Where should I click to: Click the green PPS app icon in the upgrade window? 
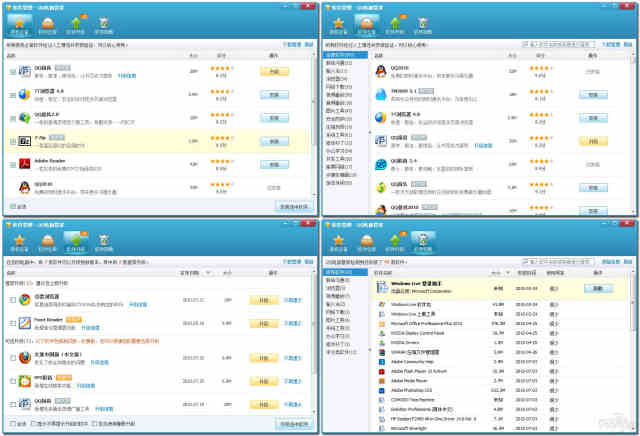click(24, 381)
